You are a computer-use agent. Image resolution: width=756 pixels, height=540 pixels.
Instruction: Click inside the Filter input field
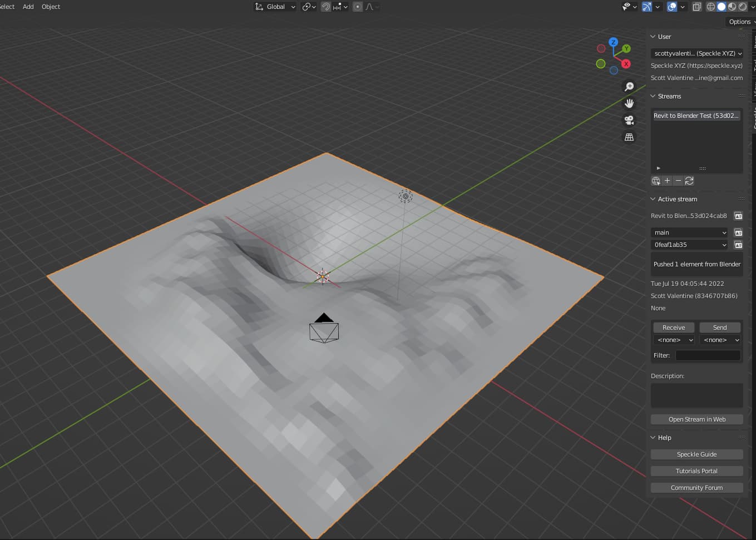tap(708, 355)
